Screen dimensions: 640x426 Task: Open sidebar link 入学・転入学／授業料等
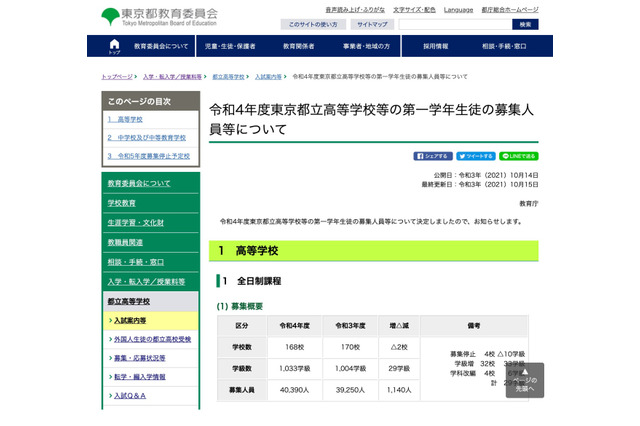tap(147, 282)
